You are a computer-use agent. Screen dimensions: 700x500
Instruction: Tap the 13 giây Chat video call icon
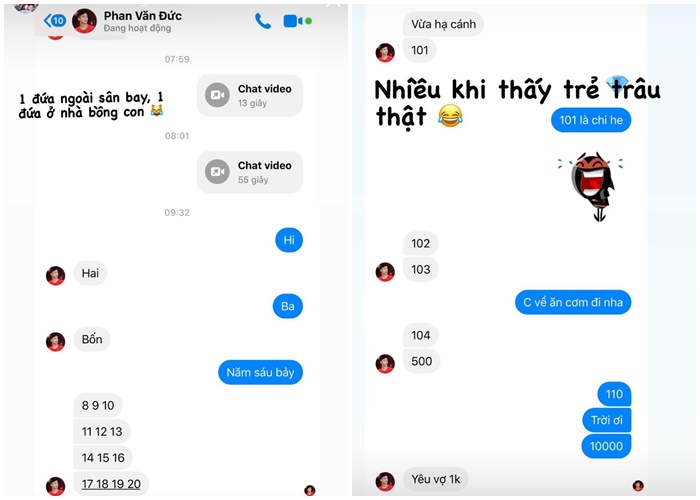(217, 95)
